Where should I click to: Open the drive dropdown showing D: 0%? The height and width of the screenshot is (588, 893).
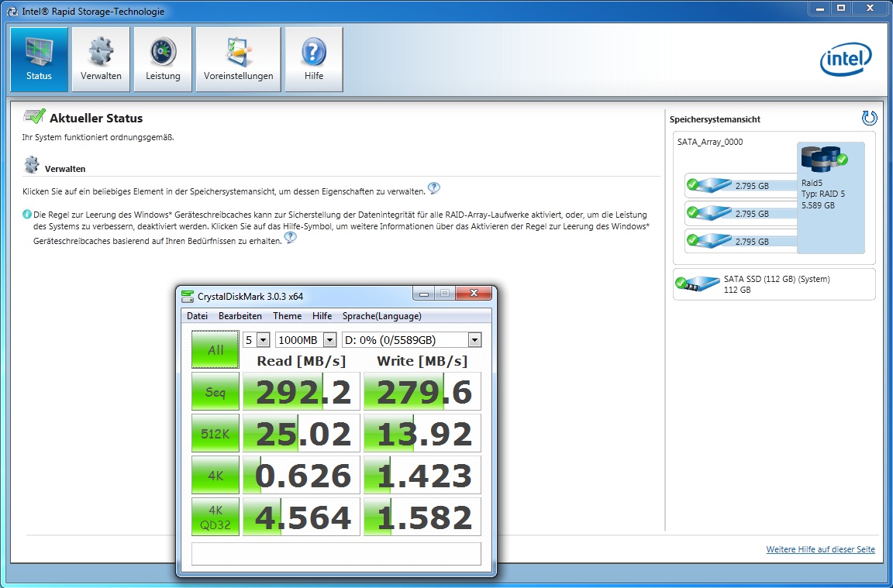(x=474, y=340)
